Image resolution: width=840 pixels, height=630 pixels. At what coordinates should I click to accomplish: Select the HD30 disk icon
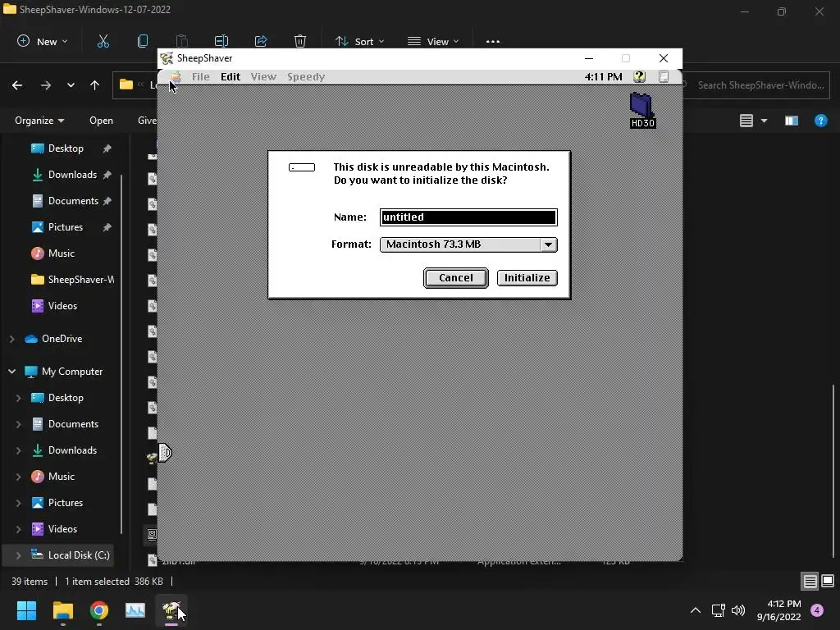pyautogui.click(x=642, y=111)
